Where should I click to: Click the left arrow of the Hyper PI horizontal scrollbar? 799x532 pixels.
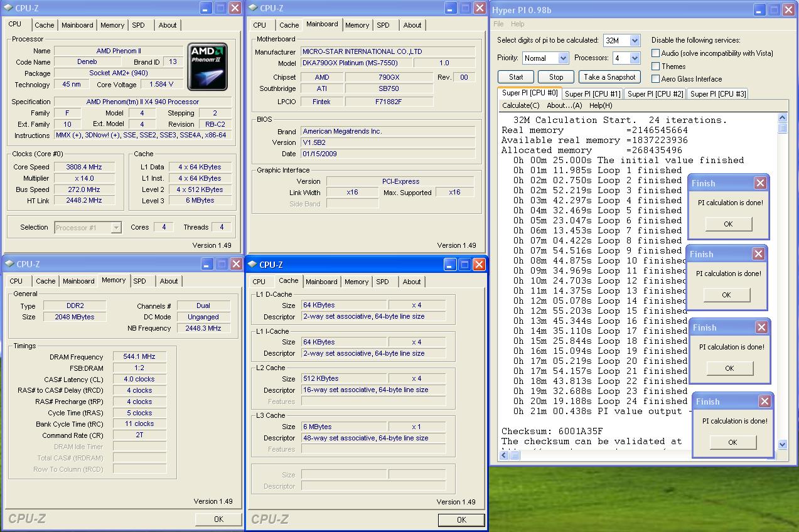[x=503, y=455]
